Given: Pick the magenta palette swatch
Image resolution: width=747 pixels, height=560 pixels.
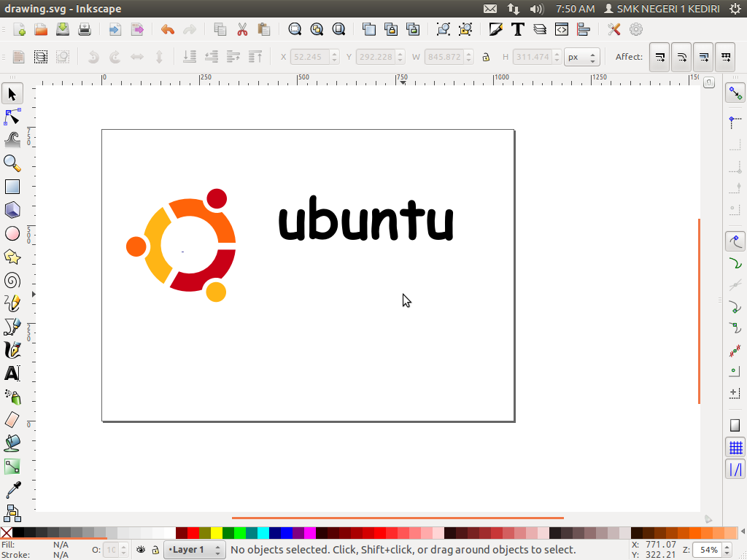Looking at the screenshot, I should point(309,533).
